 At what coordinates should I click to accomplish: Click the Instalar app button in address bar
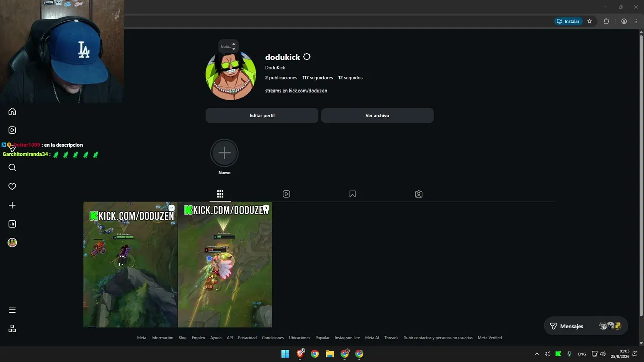coord(569,21)
